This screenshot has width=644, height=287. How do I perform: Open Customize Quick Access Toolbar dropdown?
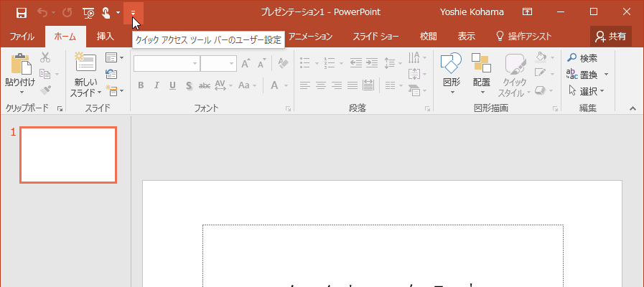133,13
